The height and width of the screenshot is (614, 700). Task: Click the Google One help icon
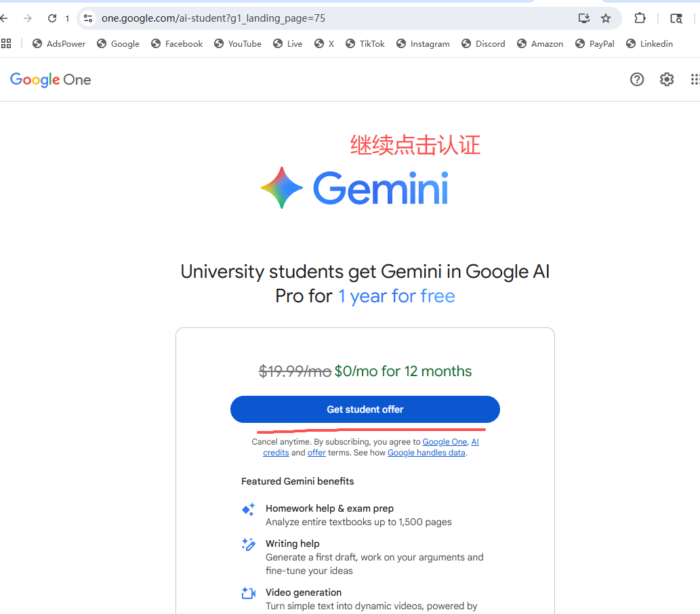coord(636,80)
